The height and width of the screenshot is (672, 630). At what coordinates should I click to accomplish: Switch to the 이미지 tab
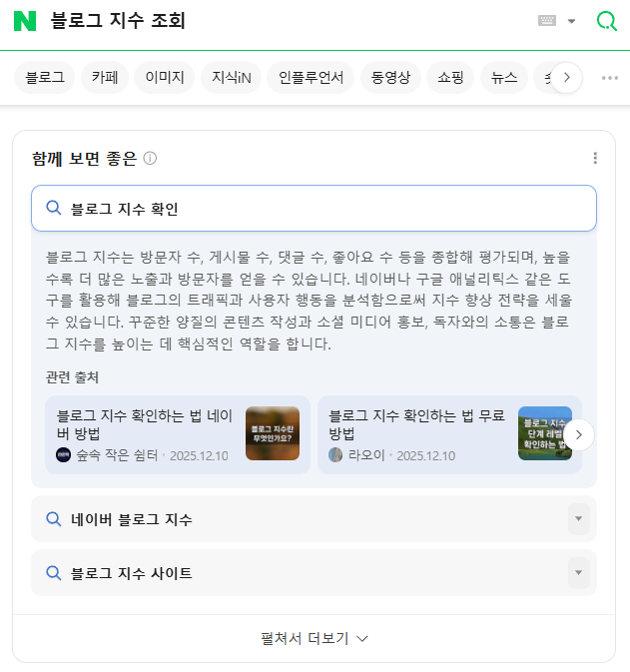click(165, 78)
